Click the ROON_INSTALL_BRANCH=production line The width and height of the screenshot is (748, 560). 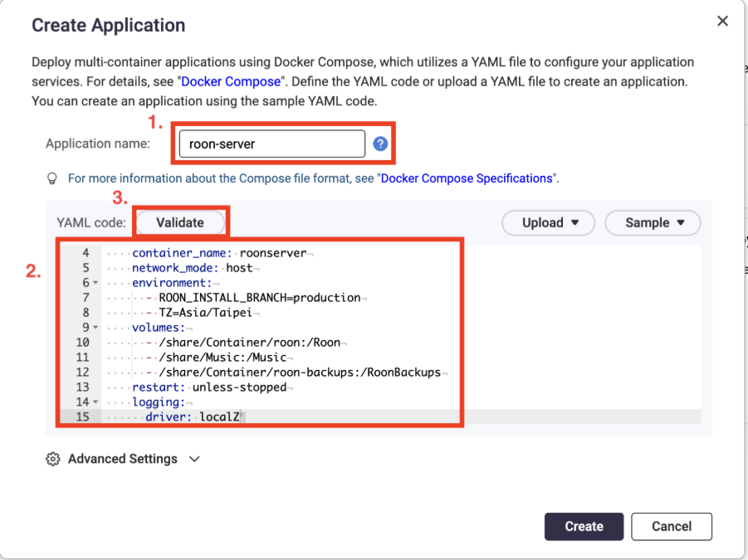tap(260, 298)
